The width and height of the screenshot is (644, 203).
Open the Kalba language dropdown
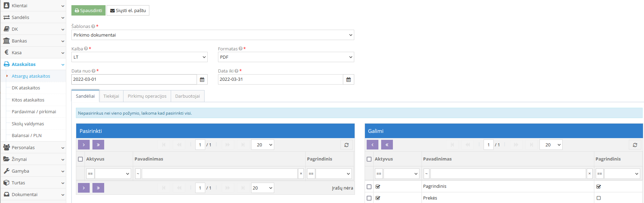139,57
